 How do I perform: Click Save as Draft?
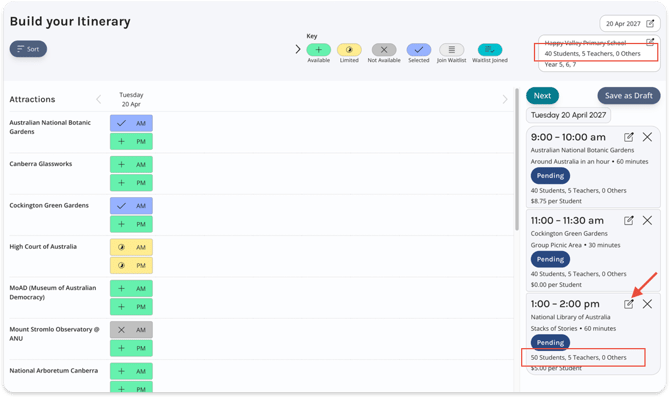(x=629, y=96)
